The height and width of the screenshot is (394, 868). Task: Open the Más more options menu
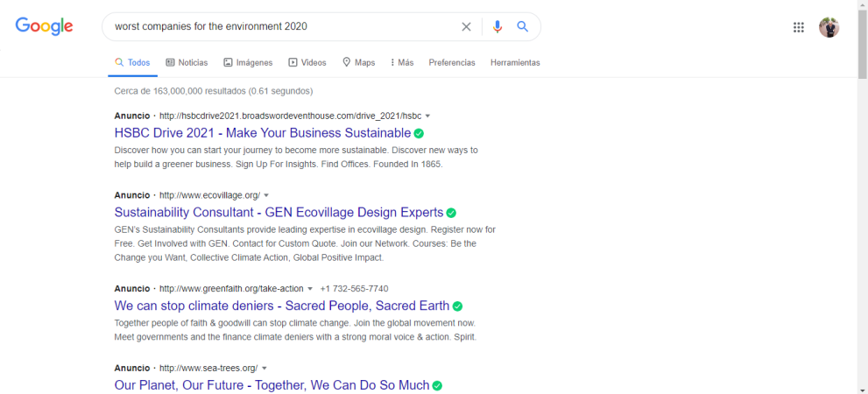402,62
